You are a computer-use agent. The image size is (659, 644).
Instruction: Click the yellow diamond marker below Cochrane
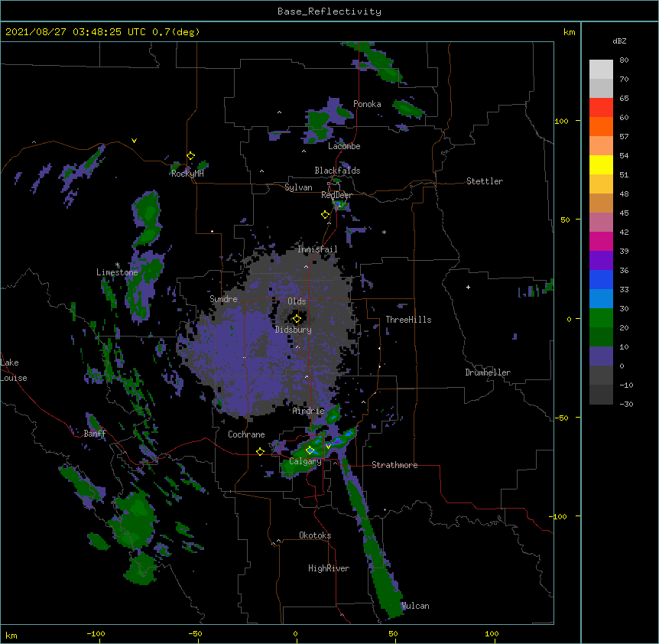260,451
